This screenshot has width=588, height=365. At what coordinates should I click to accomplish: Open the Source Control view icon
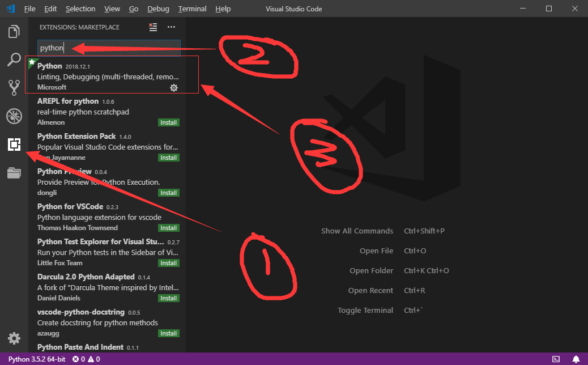click(x=14, y=88)
